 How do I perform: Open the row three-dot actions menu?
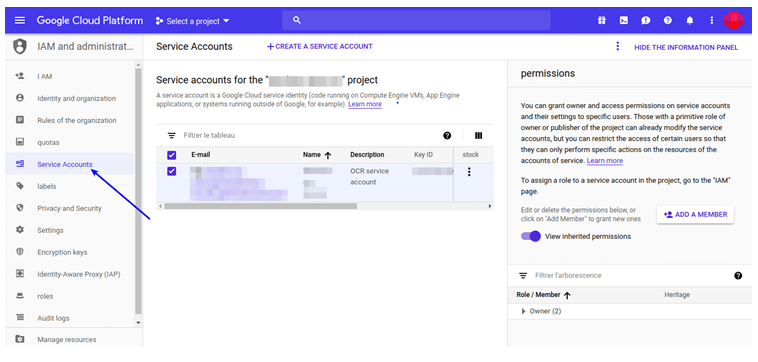point(469,172)
